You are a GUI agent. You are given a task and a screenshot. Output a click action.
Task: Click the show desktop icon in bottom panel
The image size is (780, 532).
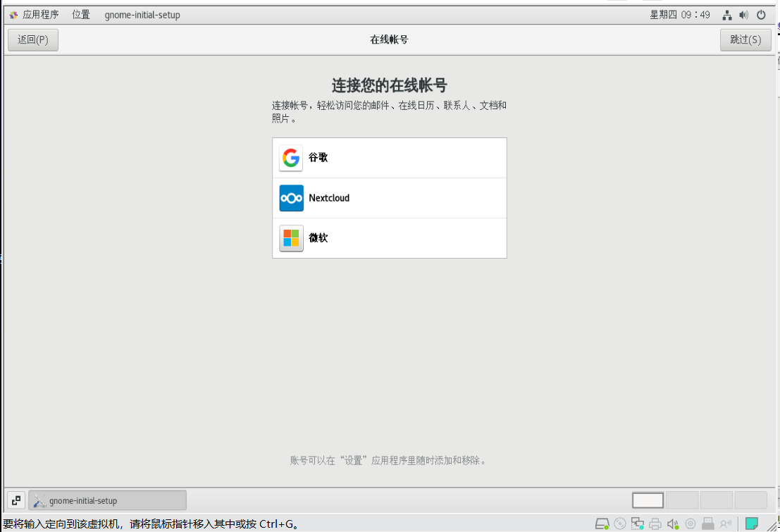[x=16, y=500]
